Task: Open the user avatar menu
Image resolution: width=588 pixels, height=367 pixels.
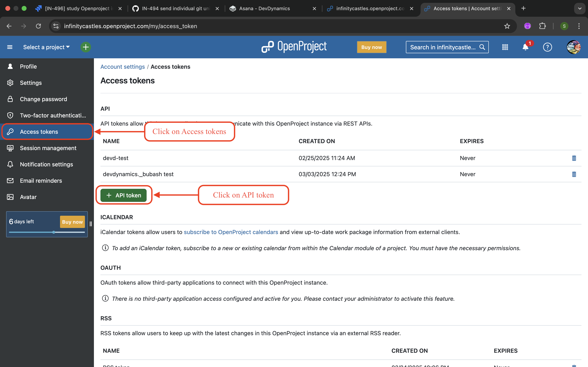Action: point(574,47)
